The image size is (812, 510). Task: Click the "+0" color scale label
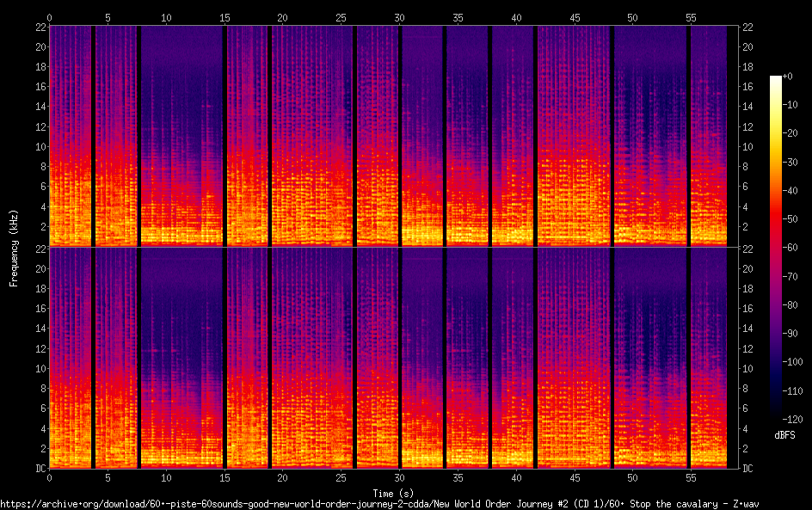788,76
